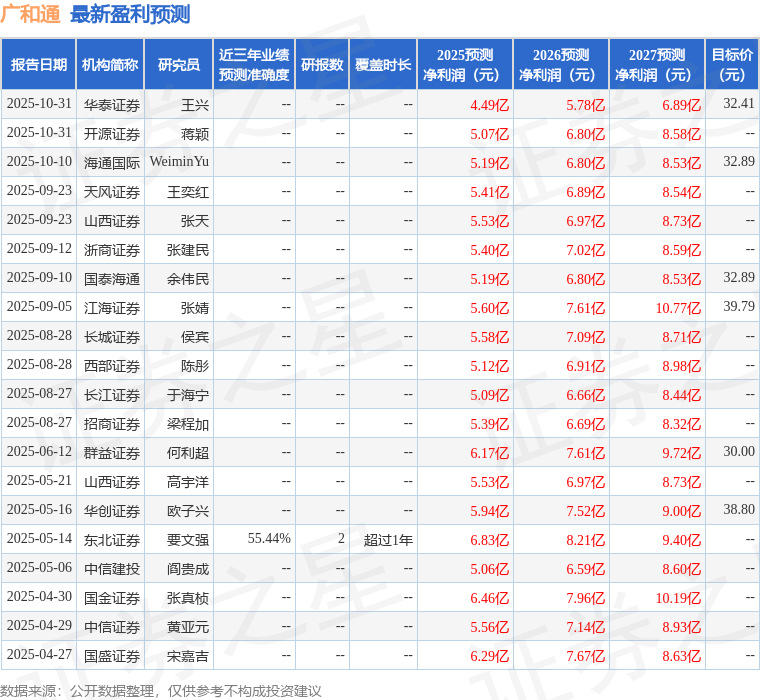Viewport: 760px width, 700px height.
Task: Click 群益证券 institution cell
Action: click(111, 453)
